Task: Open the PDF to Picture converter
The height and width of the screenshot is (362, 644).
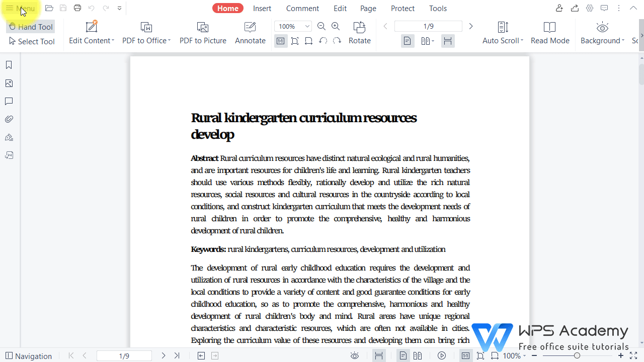Action: coord(203,33)
